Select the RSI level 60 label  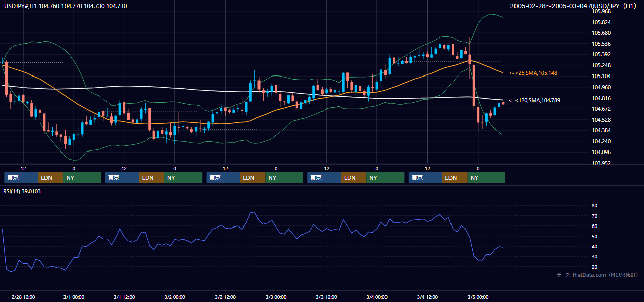click(x=594, y=226)
